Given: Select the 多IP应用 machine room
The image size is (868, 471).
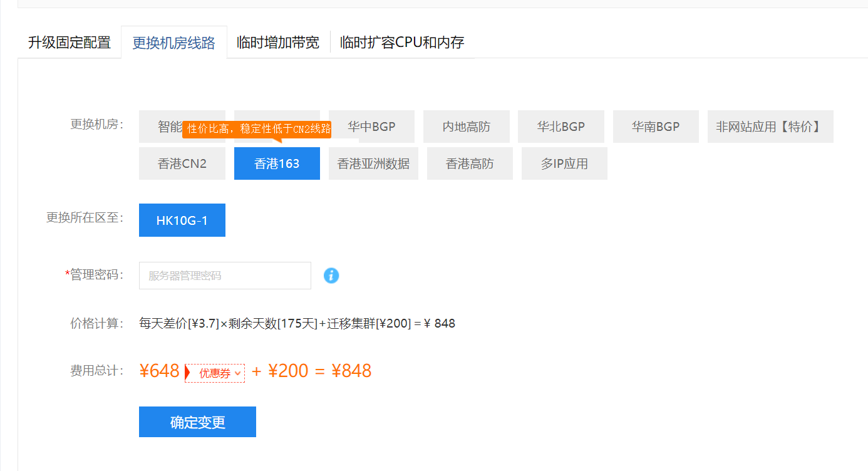Looking at the screenshot, I should click(564, 163).
